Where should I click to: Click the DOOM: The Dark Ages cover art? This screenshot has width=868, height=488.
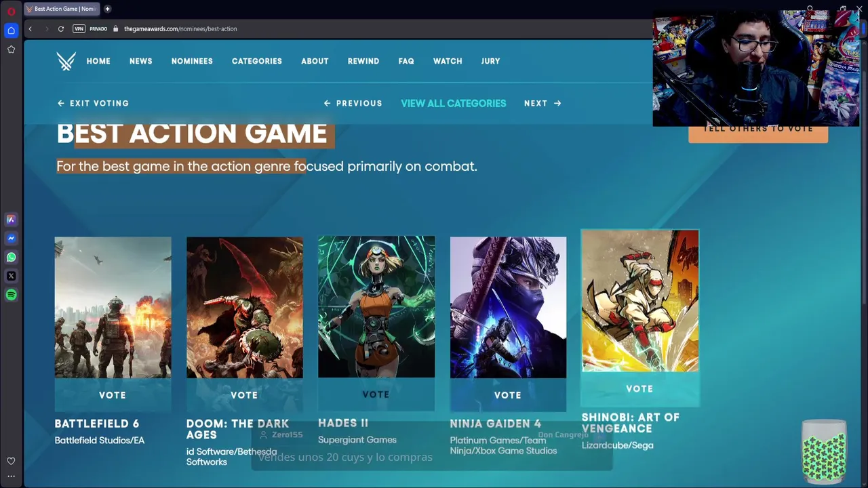[x=244, y=307]
